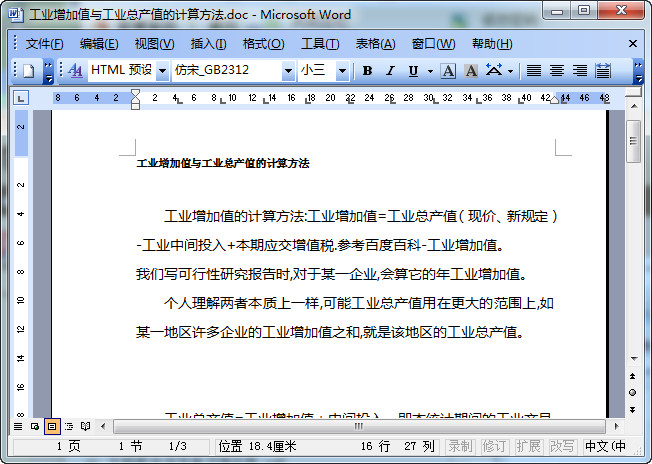Open the 窗口(W) menu
The width and height of the screenshot is (652, 464).
pos(433,44)
